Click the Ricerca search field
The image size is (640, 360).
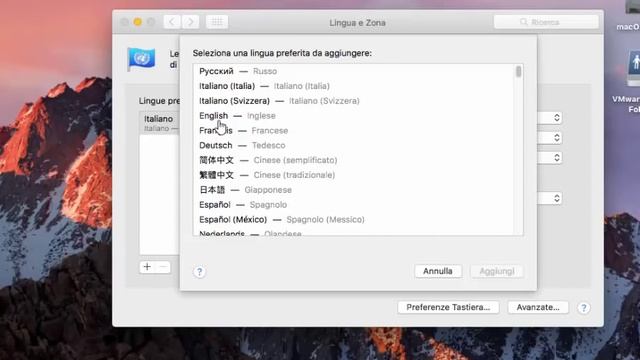point(546,22)
